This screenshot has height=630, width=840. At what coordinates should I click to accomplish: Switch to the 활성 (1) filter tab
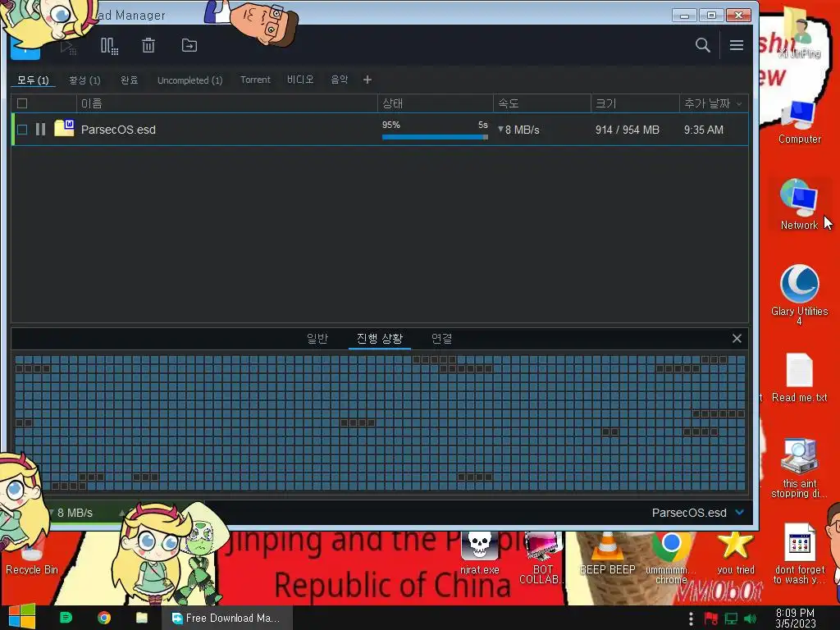(84, 80)
